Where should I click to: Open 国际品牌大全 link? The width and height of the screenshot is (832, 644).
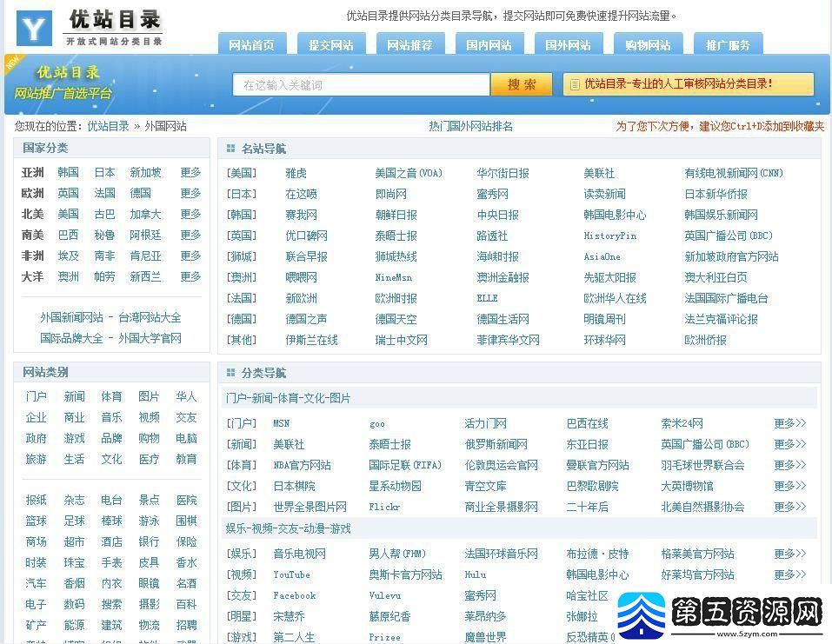(x=71, y=338)
